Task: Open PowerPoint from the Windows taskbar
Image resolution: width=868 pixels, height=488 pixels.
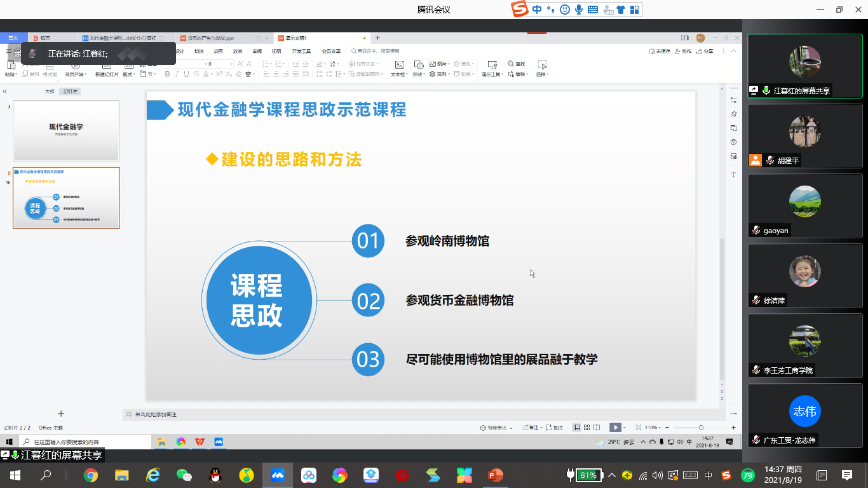Action: pos(495,475)
